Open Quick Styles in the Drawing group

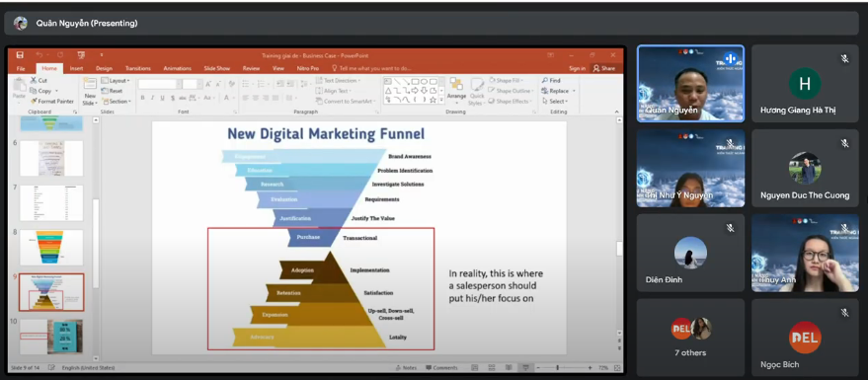coord(477,91)
